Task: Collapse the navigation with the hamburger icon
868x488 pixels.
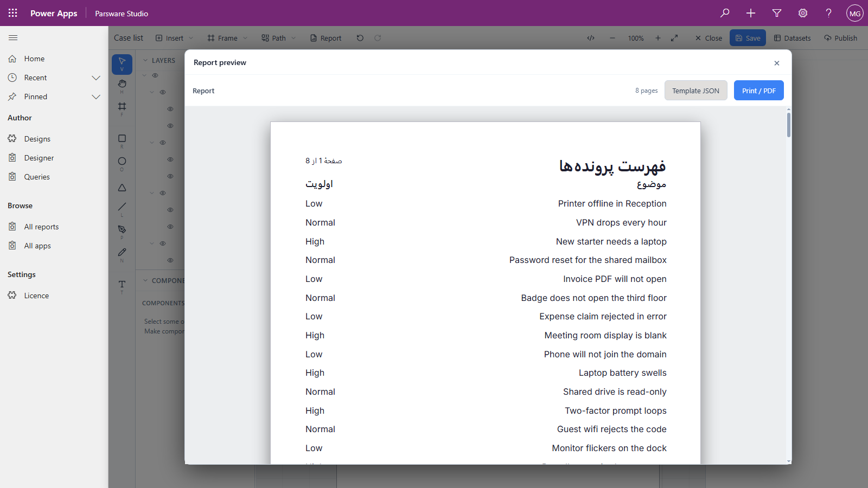Action: click(x=13, y=38)
